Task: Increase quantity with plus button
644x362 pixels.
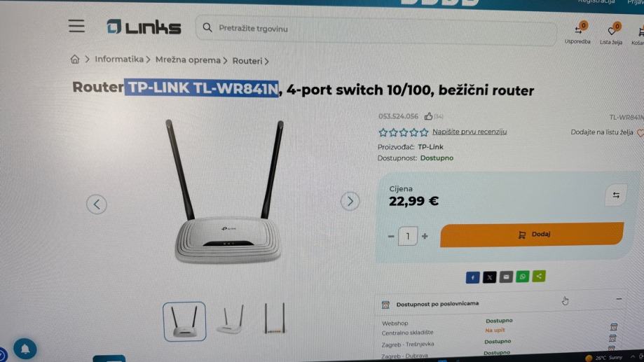Action: [x=425, y=236]
